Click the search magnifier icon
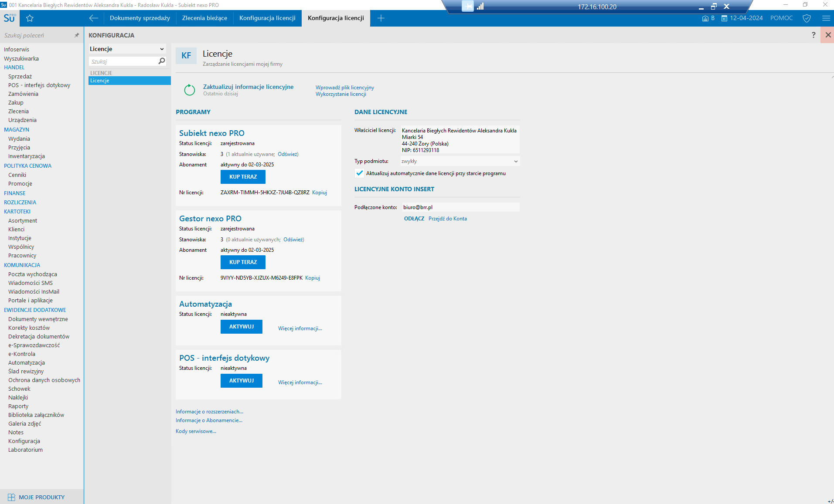 162,61
